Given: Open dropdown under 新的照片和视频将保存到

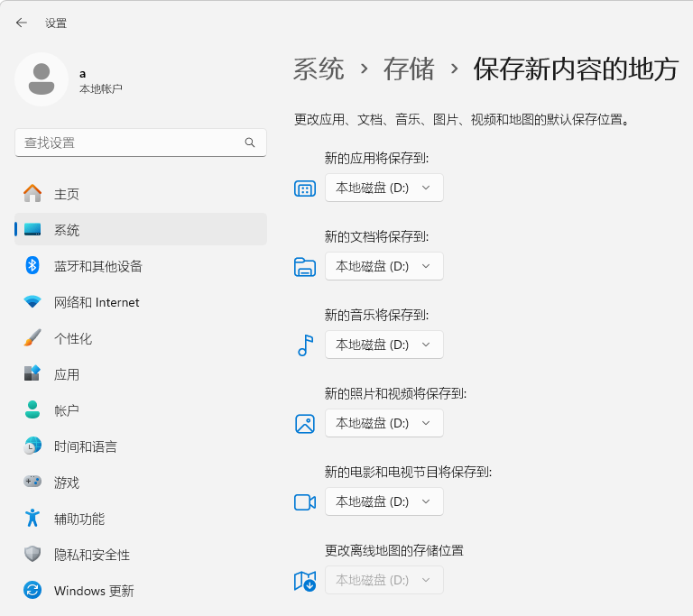Looking at the screenshot, I should (x=384, y=423).
